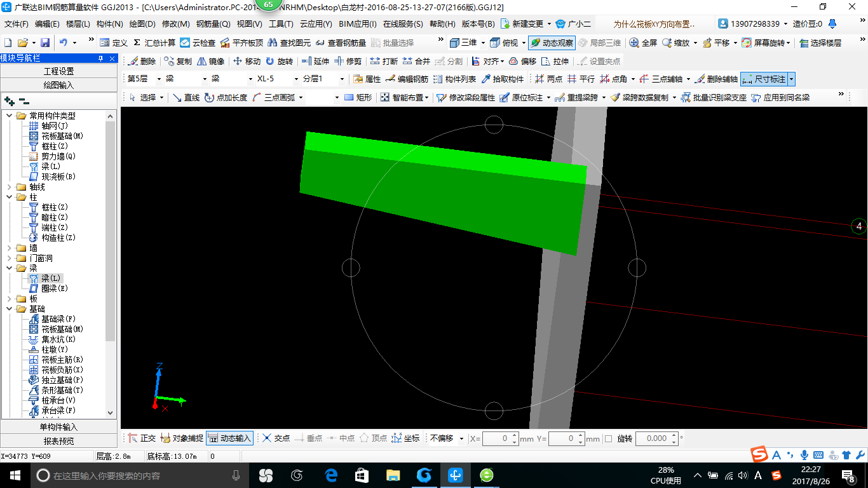Open 云检查 cloud check
The height and width of the screenshot is (488, 868).
(x=198, y=43)
